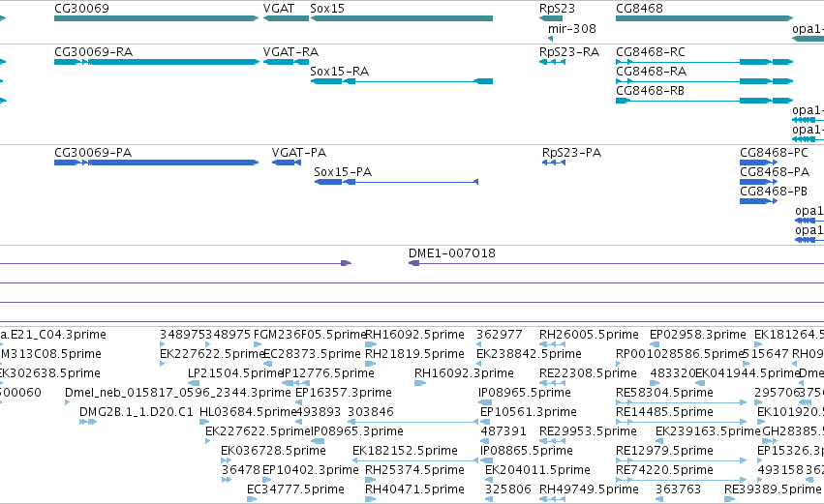
Task: Click the 325806 EST label
Action: (507, 489)
